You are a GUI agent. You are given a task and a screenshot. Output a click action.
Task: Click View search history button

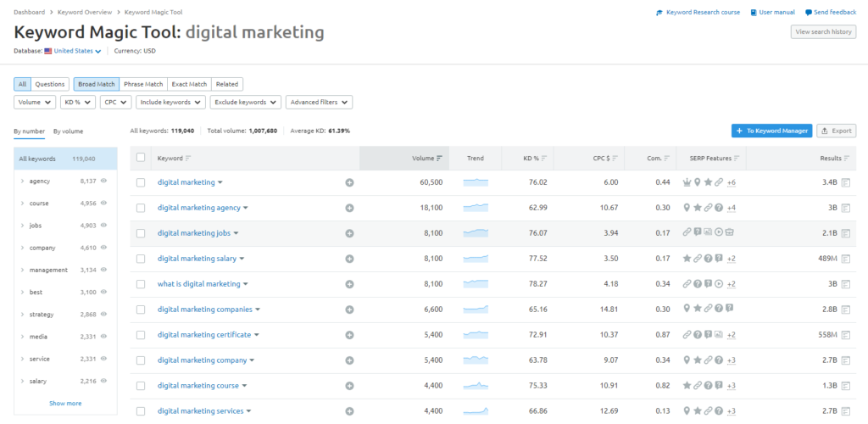823,32
